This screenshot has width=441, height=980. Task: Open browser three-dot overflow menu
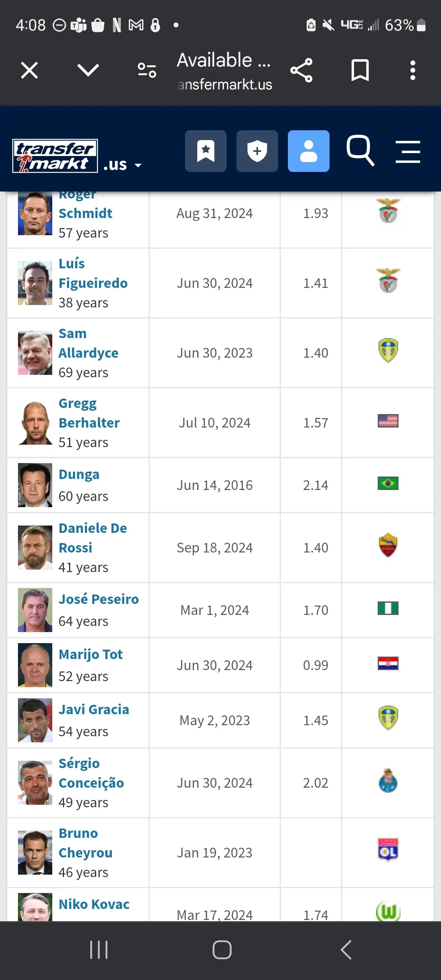click(413, 70)
